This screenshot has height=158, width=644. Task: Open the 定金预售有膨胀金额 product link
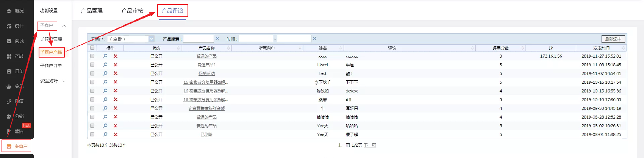[206, 108]
